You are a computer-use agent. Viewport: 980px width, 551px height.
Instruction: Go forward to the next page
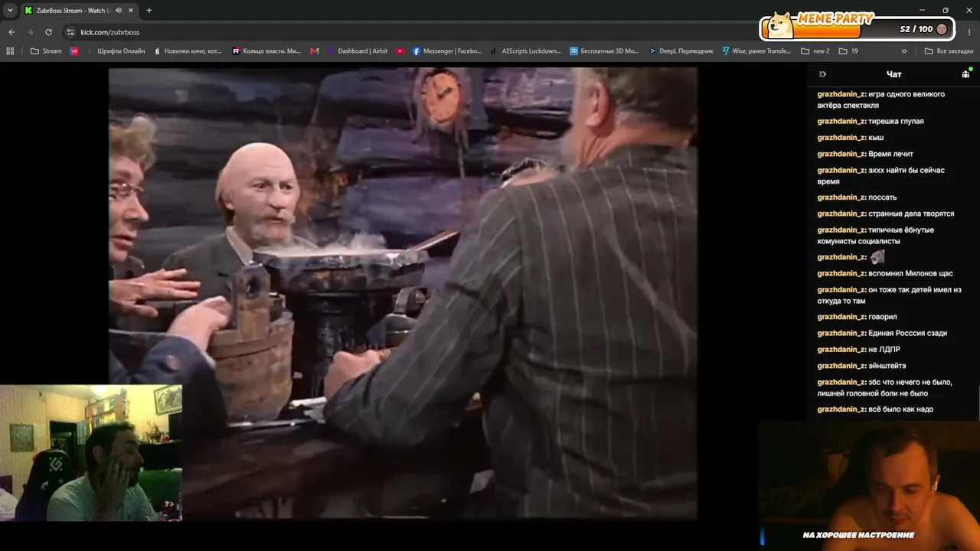click(x=30, y=32)
